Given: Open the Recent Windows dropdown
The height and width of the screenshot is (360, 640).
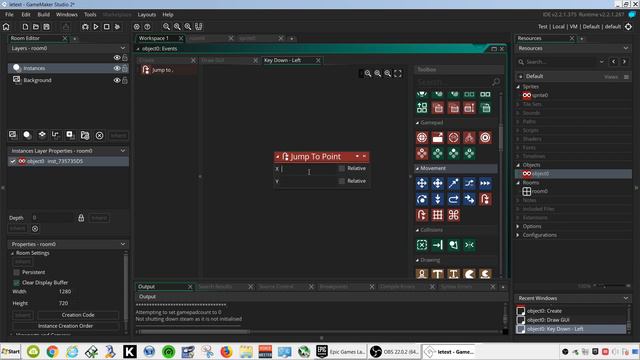Looking at the screenshot, I should point(626,298).
